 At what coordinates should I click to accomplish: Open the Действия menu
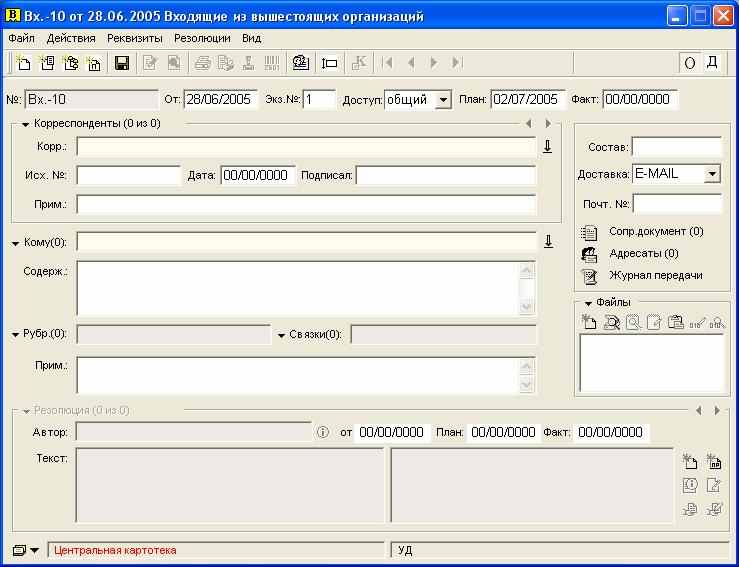(x=71, y=38)
